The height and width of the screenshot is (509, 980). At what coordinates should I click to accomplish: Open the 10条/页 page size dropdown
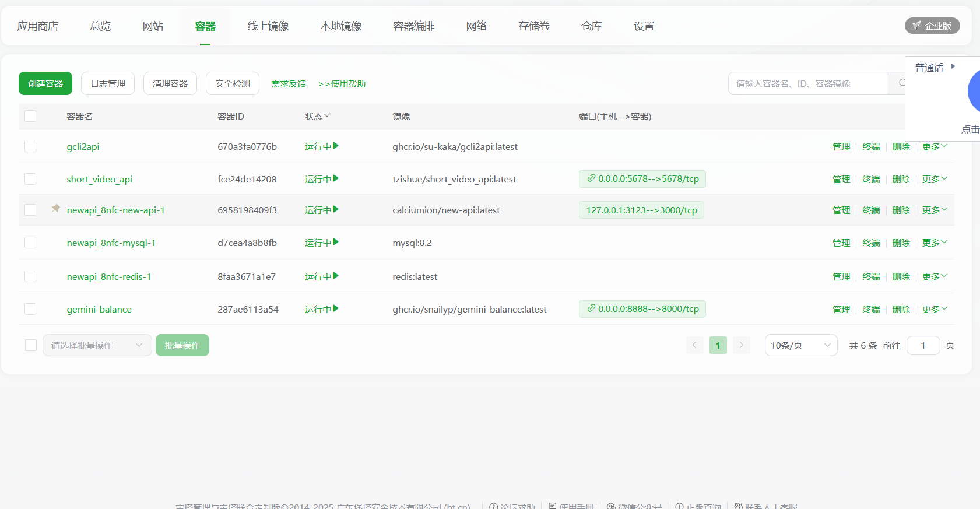point(800,345)
